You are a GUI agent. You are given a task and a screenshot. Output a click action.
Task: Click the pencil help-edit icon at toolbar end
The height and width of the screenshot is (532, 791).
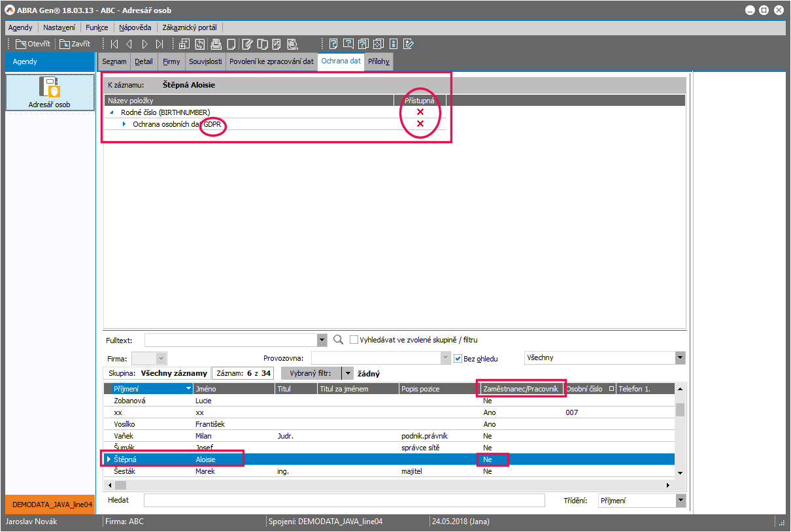(x=409, y=44)
